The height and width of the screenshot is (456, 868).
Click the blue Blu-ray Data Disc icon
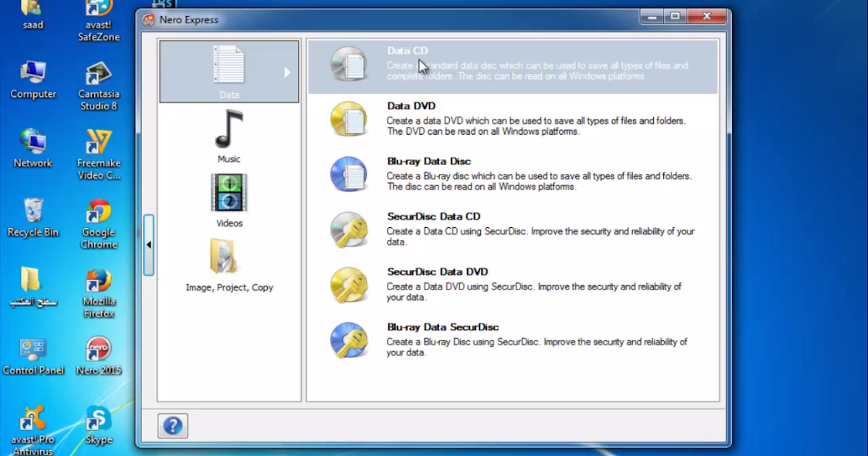[349, 174]
